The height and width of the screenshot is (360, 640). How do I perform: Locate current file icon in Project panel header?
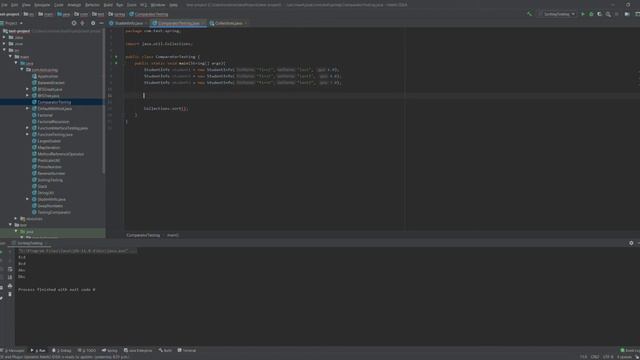point(74,23)
